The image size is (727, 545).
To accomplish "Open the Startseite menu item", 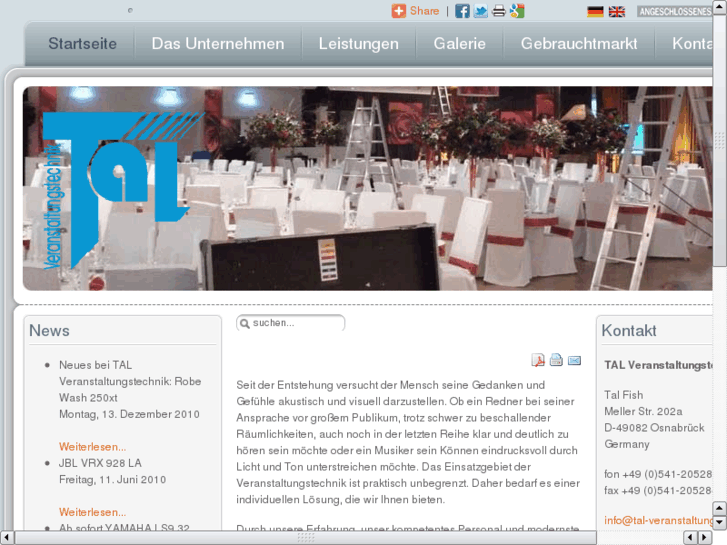I will [x=83, y=44].
